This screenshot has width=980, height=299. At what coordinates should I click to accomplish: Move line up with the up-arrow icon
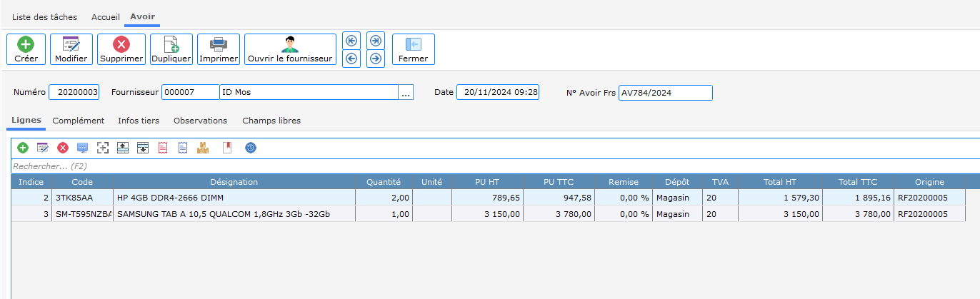(x=122, y=148)
